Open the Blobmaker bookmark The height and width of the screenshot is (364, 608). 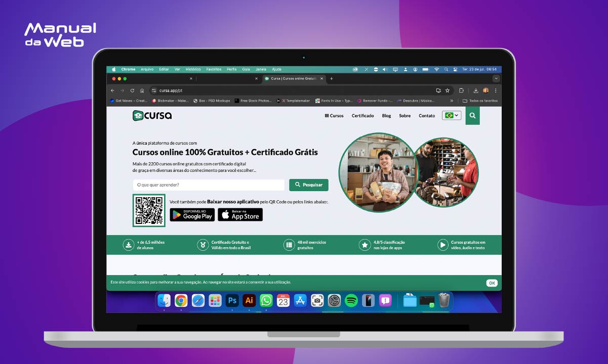click(x=170, y=101)
